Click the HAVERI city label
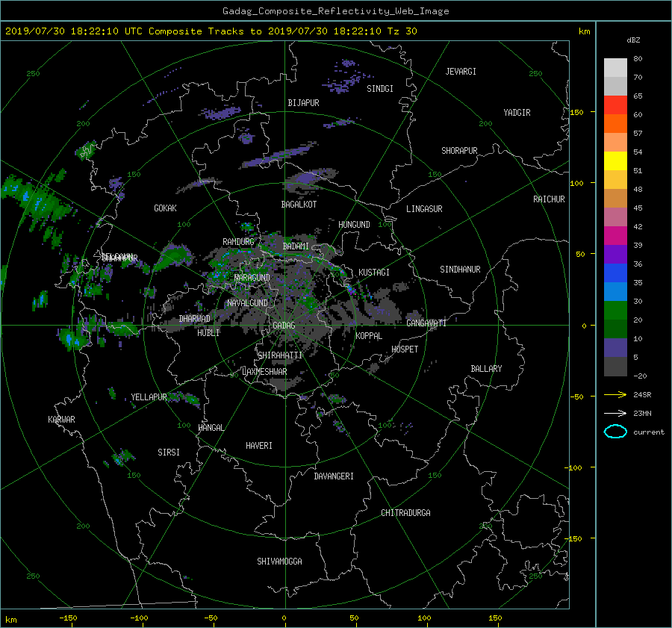This screenshot has width=672, height=628. coord(259,446)
